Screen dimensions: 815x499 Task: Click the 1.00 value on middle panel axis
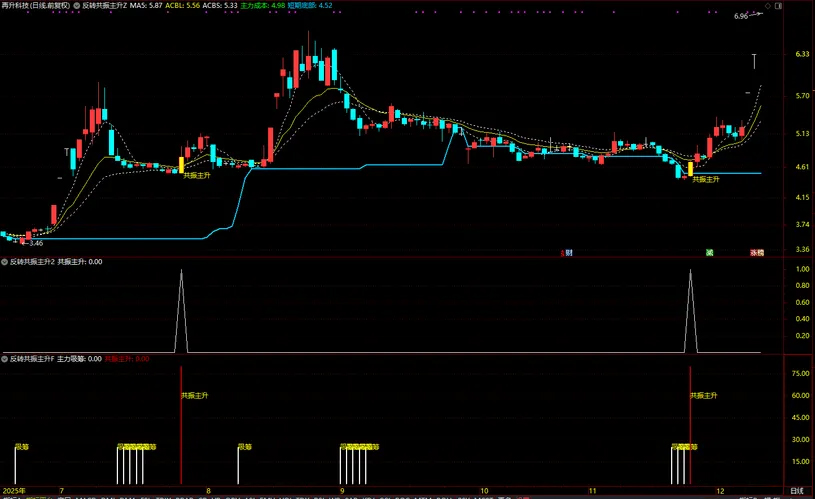pos(802,269)
